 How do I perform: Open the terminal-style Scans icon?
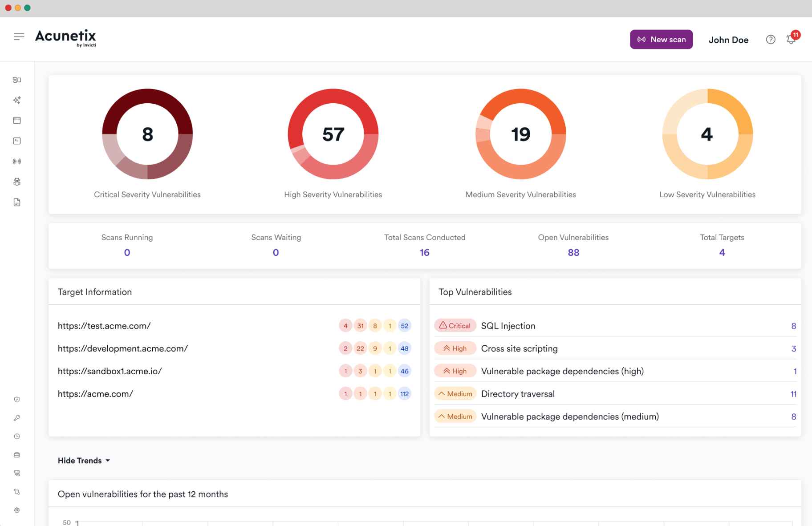tap(17, 141)
